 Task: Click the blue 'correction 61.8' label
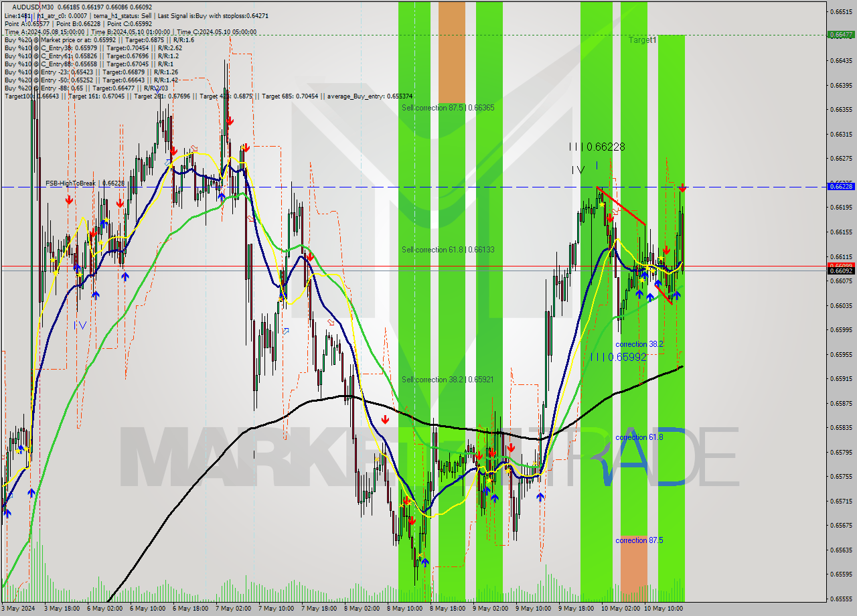pyautogui.click(x=639, y=437)
